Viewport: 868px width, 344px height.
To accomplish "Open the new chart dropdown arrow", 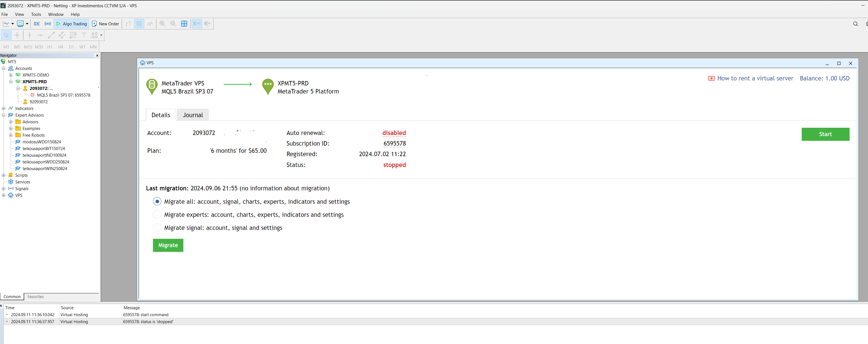I will coord(13,24).
